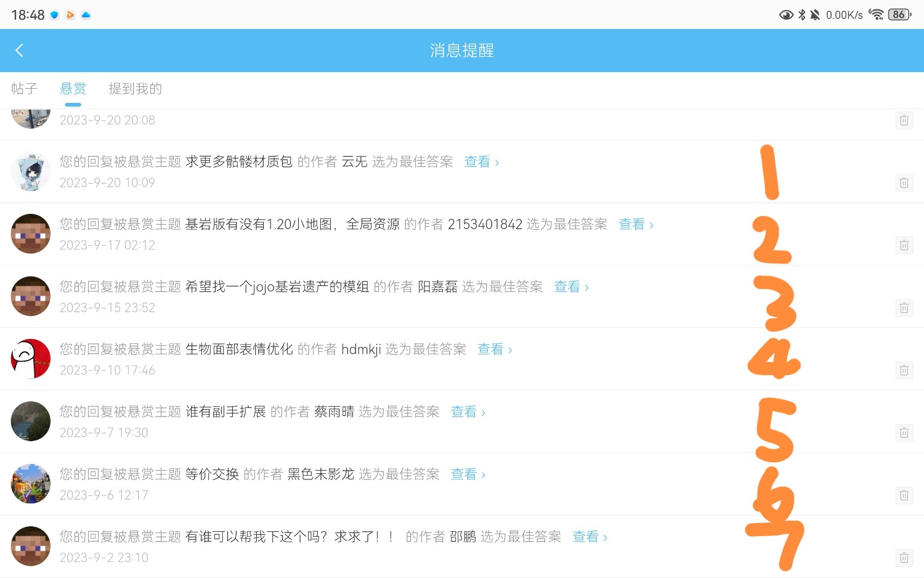Open avatar for hdmkji's notification
The height and width of the screenshot is (578, 924).
[31, 359]
